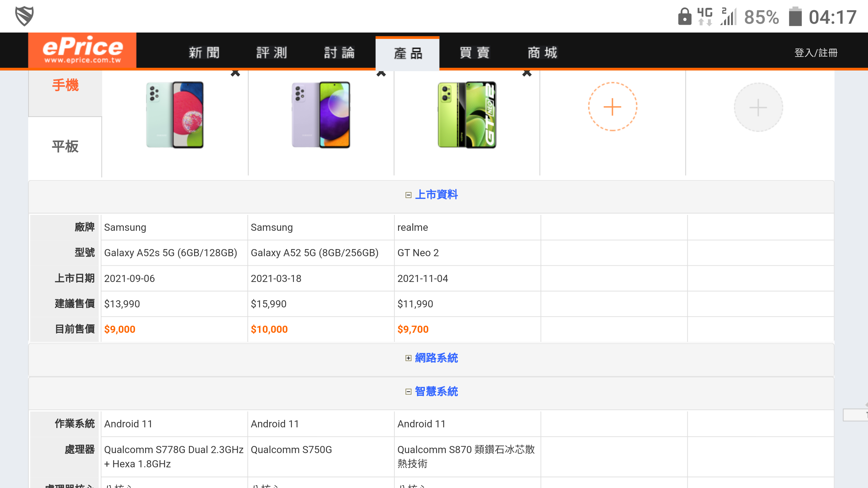Select GT Neo 2 model text
This screenshot has height=488, width=868.
point(418,253)
